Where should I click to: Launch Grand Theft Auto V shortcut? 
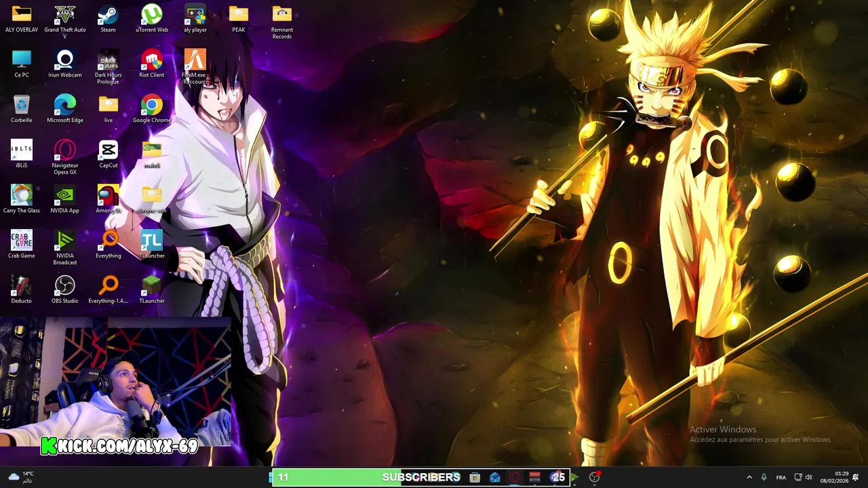[65, 22]
